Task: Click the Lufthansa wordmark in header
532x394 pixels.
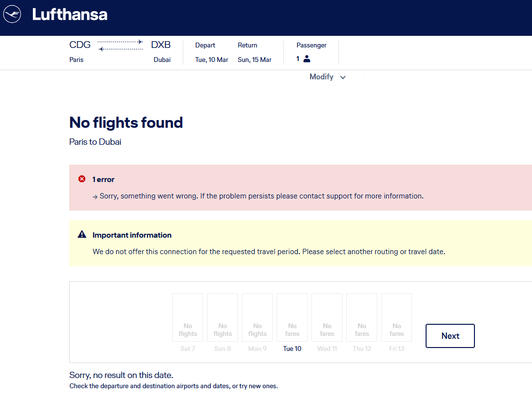Action: click(70, 15)
